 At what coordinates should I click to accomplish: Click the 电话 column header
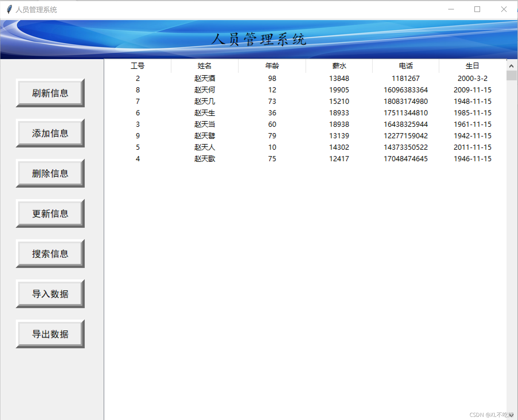pos(406,66)
